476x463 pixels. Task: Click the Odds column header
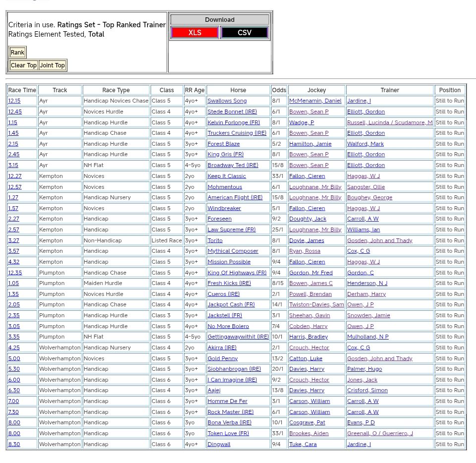point(279,90)
